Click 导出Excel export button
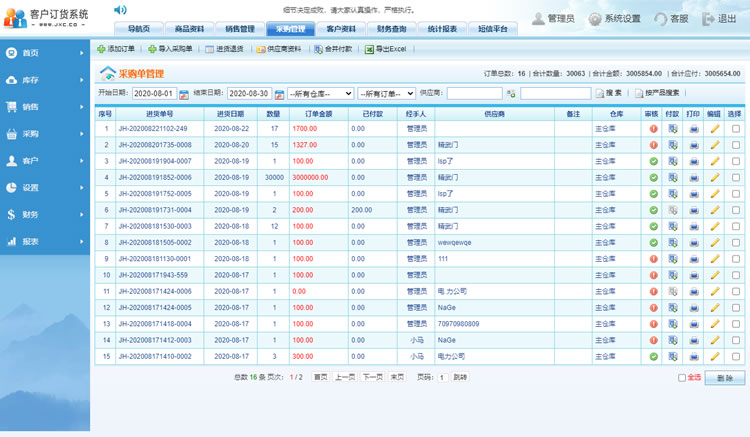The height and width of the screenshot is (437, 750). coord(386,49)
